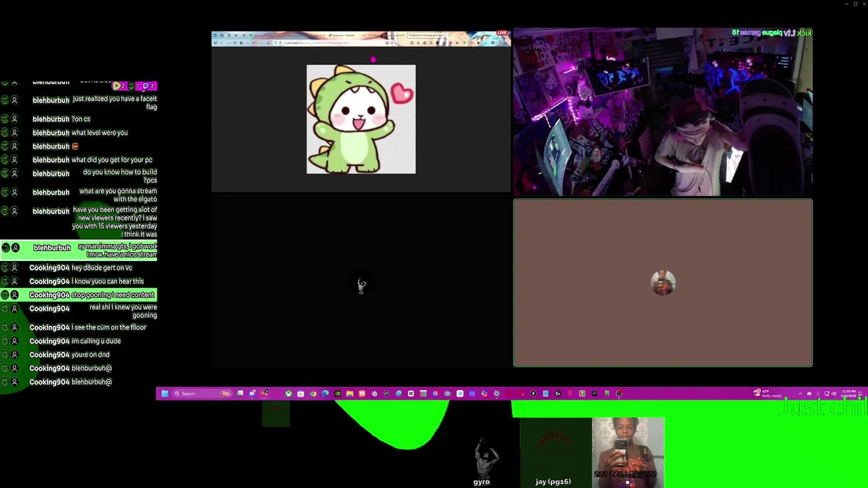Click the chat message 'im calling u dude'

click(96, 341)
